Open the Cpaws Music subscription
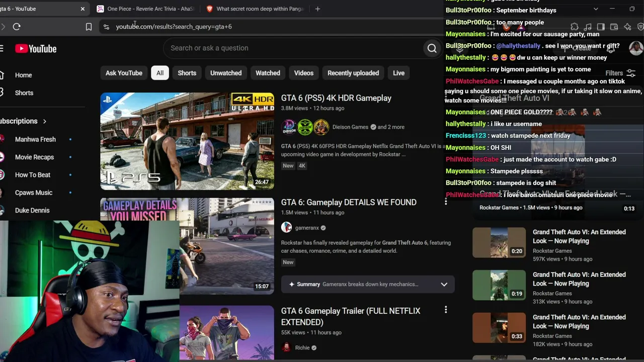Image resolution: width=644 pixels, height=362 pixels. point(34,193)
